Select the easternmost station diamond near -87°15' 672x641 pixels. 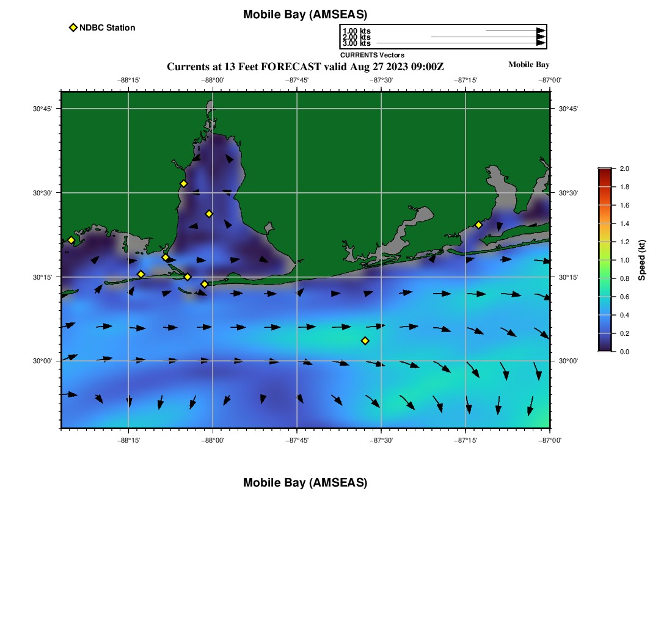tap(478, 225)
